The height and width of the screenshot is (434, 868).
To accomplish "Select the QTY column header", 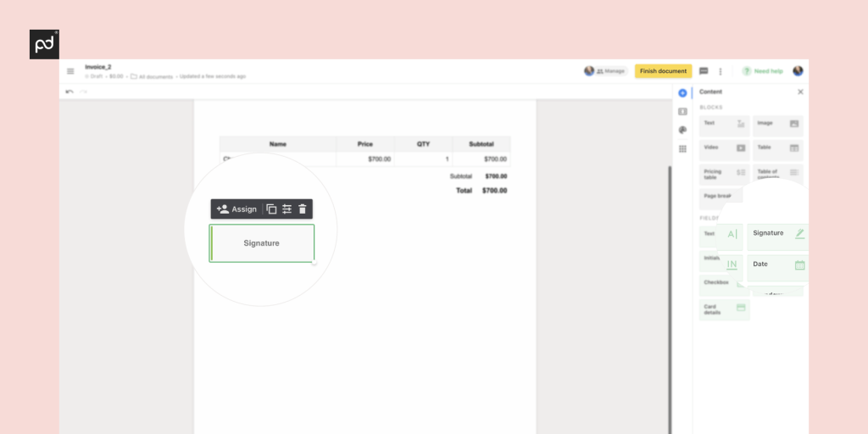I will point(424,144).
